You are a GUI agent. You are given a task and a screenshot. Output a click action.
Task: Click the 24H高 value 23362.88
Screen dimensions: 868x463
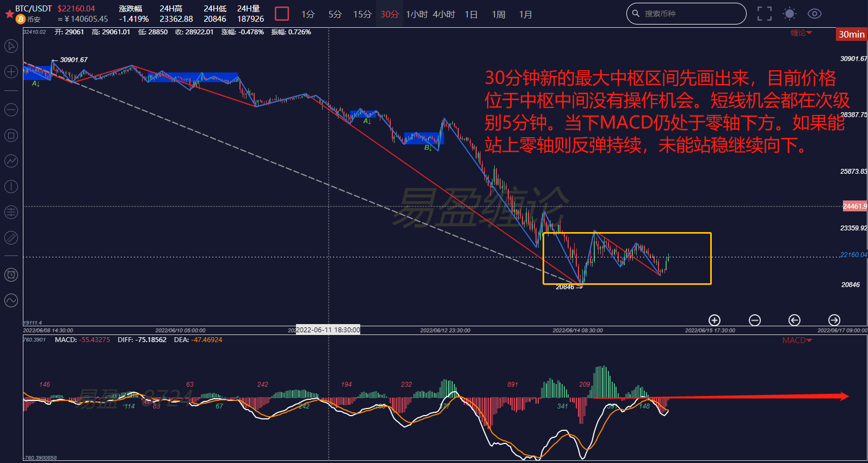176,19
